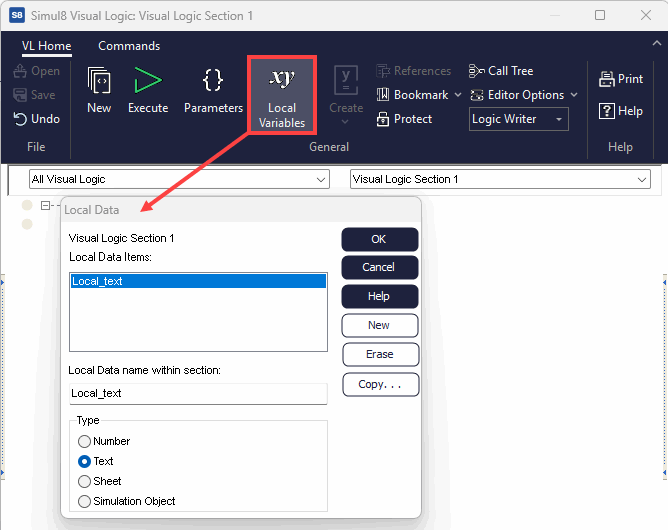Click the Save icon in File group
668x530 pixels.
coord(20,95)
